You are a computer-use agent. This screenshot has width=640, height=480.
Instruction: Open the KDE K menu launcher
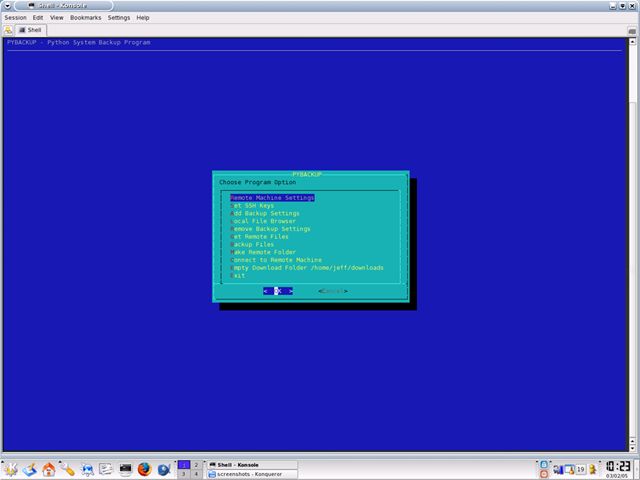(x=10, y=469)
